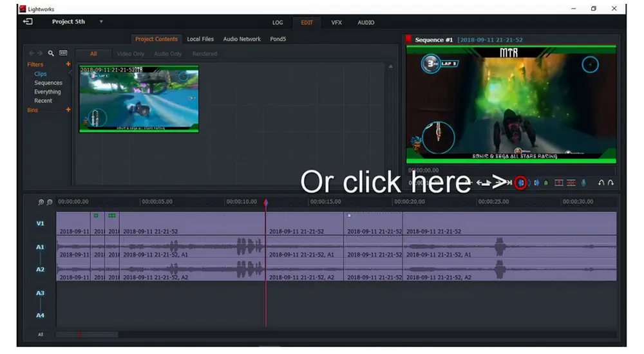Switch to the EDIT tab
This screenshot has height=354, width=644.
click(x=307, y=23)
